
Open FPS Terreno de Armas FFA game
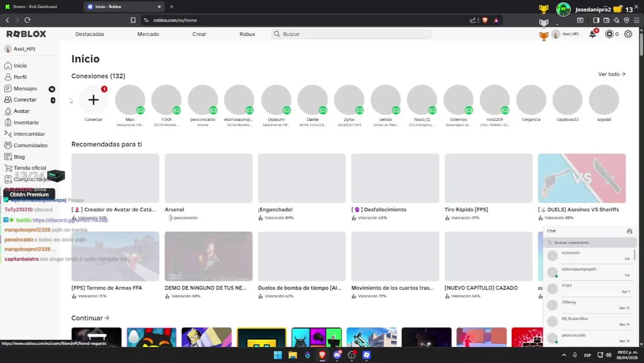tap(115, 265)
